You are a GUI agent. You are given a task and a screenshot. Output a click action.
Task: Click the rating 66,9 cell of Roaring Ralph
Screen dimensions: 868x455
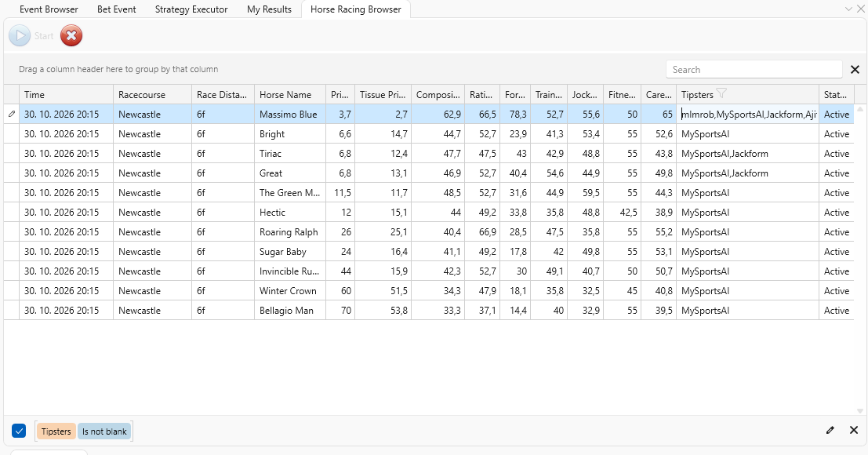click(482, 232)
